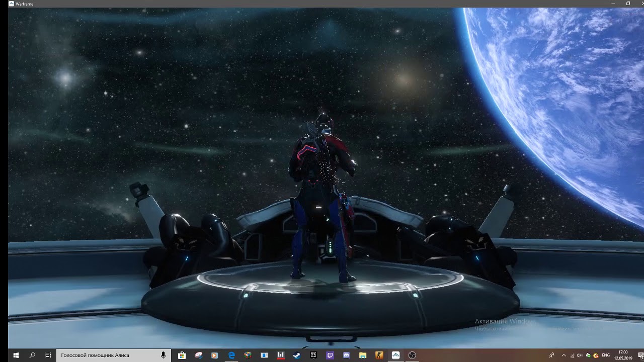This screenshot has width=644, height=362.
Task: Open Discord from the taskbar
Action: [346, 355]
